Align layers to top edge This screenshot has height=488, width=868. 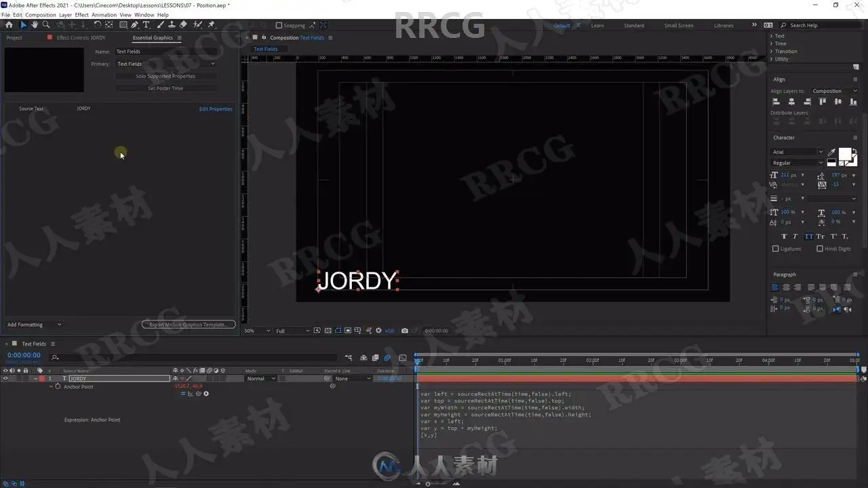point(823,102)
